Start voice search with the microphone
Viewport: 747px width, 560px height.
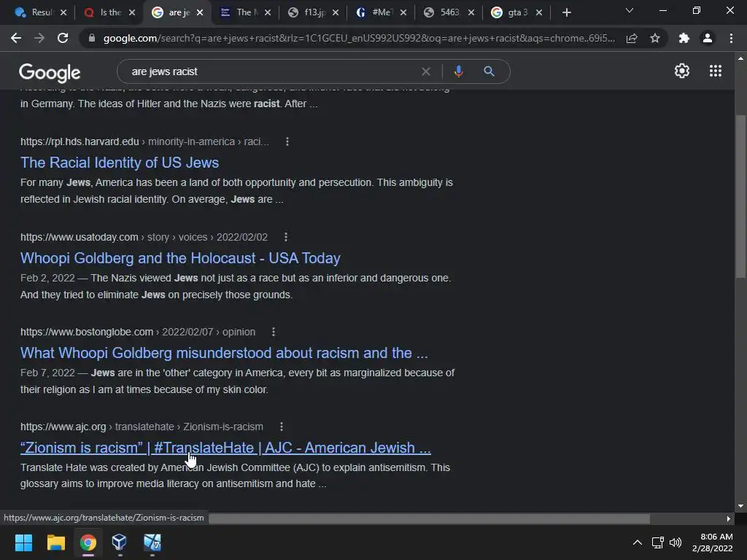click(x=458, y=71)
